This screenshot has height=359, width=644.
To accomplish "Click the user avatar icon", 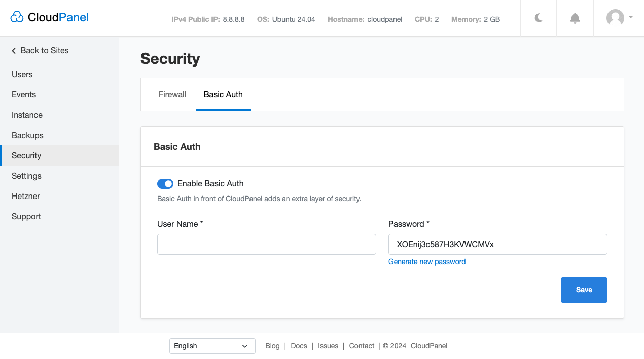I will (615, 18).
